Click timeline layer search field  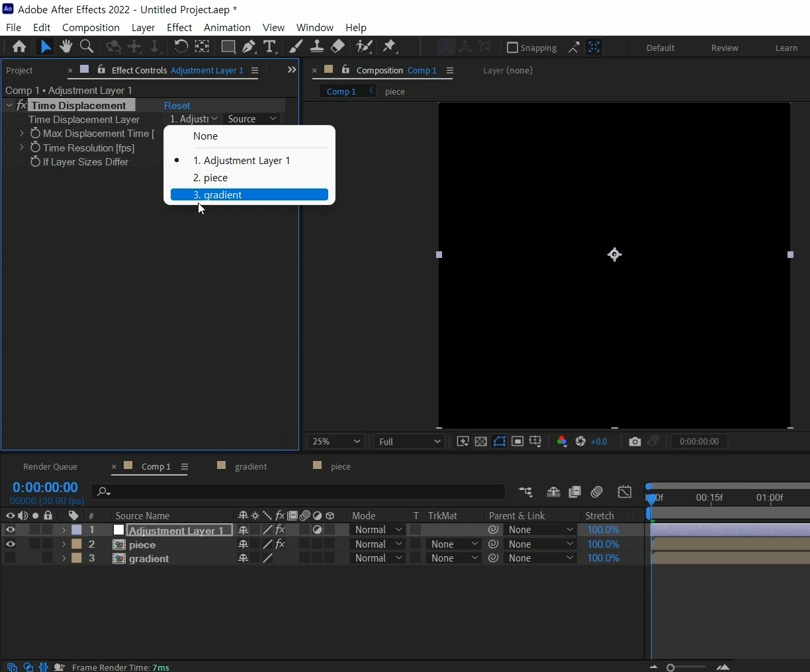point(298,492)
